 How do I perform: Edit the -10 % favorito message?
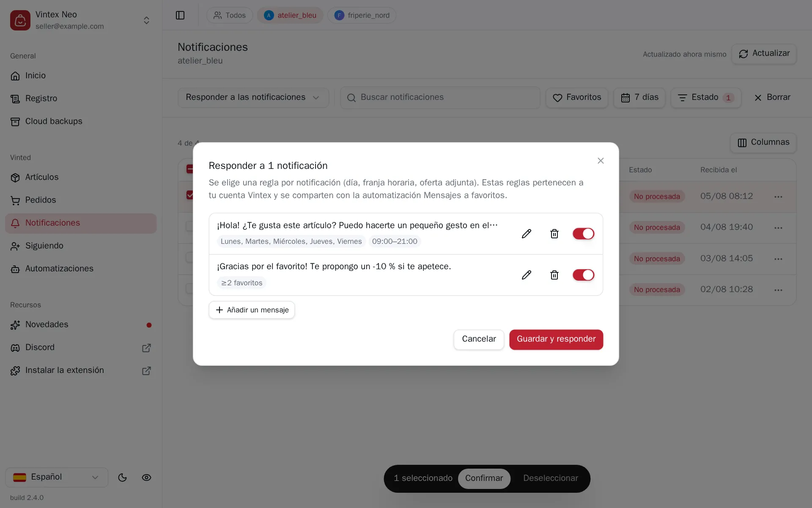(526, 275)
